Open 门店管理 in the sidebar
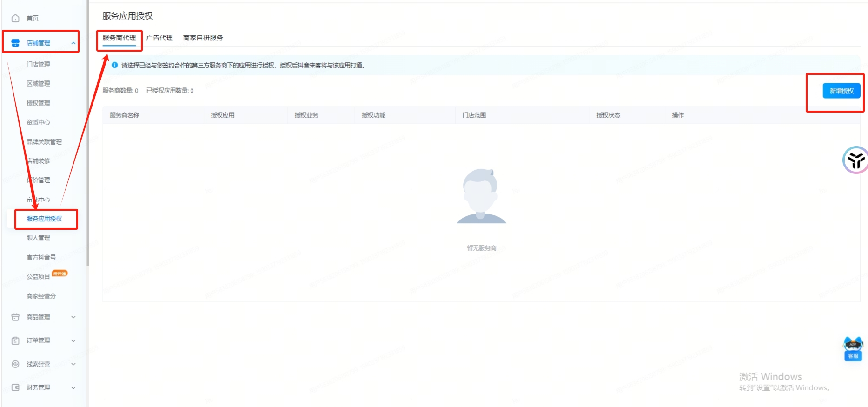Image resolution: width=868 pixels, height=407 pixels. [x=38, y=64]
